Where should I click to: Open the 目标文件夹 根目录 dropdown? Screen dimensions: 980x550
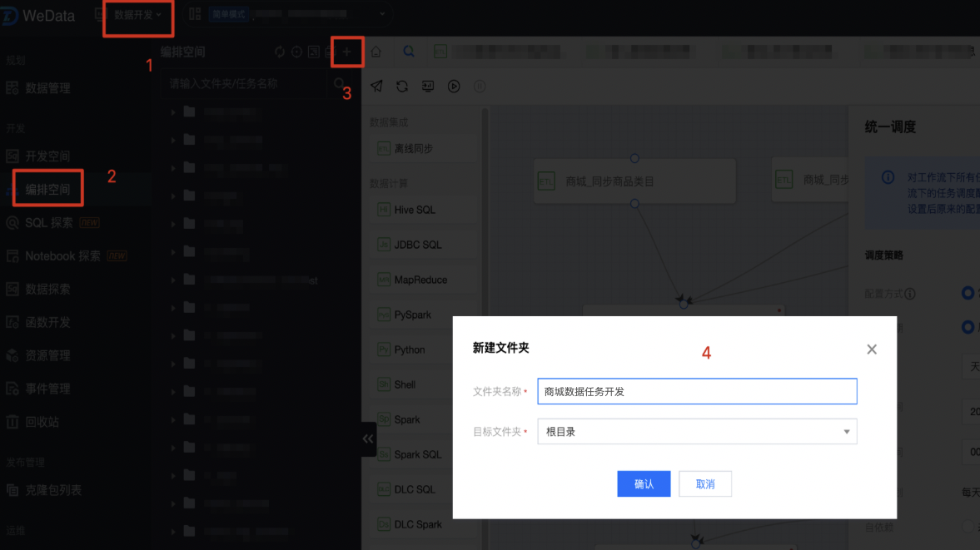[697, 431]
